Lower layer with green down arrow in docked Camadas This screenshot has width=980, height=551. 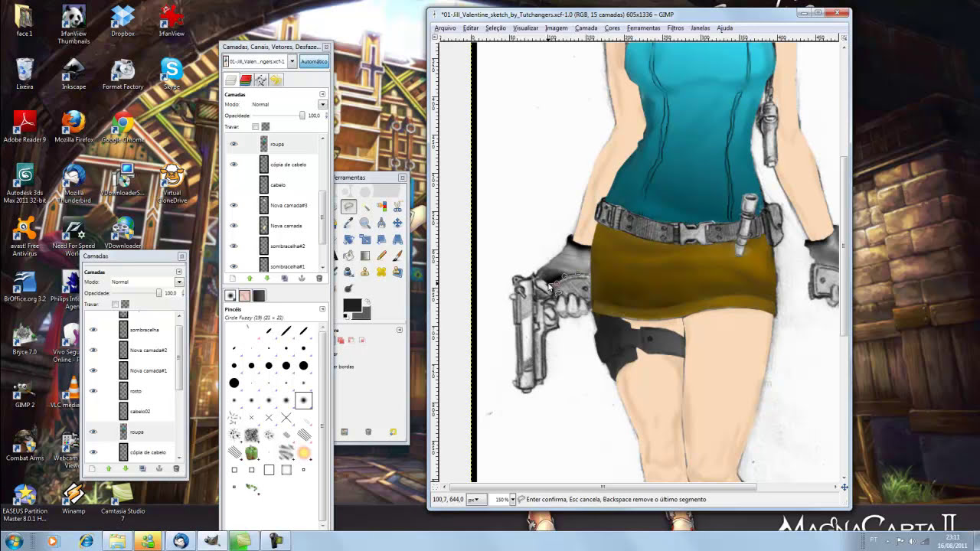(266, 279)
